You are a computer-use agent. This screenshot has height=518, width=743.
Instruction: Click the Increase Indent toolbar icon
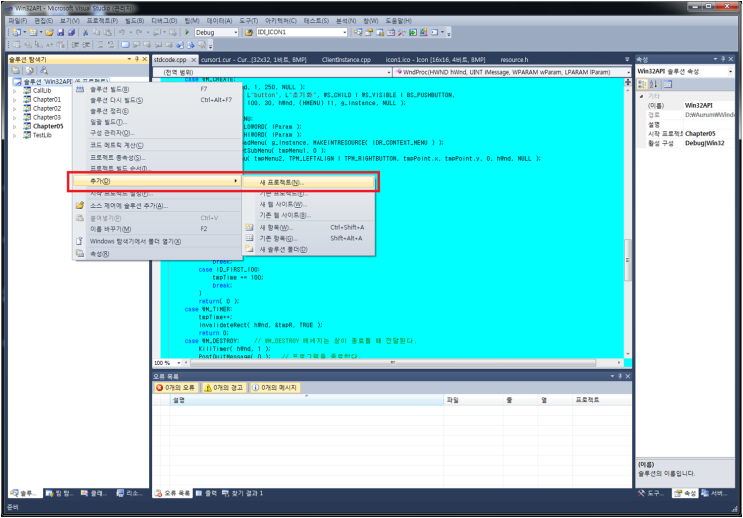(86, 45)
